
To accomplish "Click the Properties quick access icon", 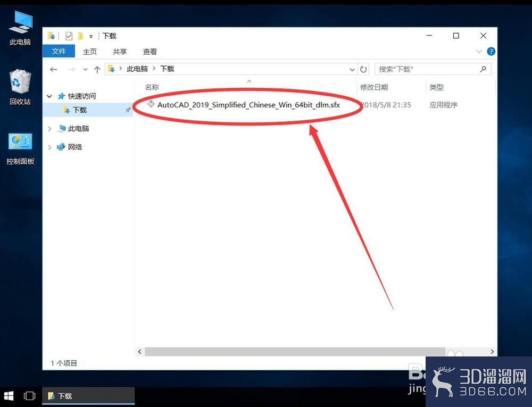I will coord(69,36).
